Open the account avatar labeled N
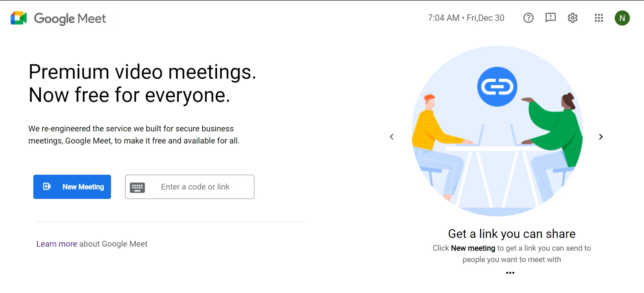This screenshot has height=293, width=644. [622, 18]
